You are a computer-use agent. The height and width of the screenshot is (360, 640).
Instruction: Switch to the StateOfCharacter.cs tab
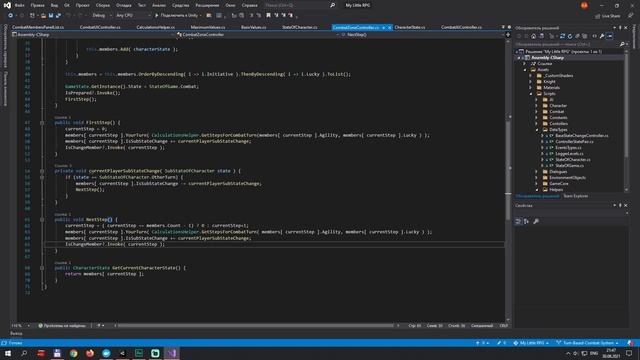click(x=300, y=27)
